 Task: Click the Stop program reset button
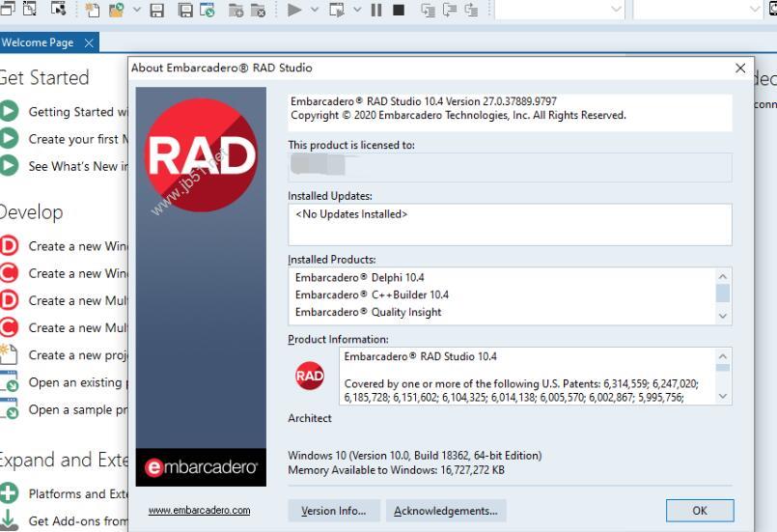click(x=399, y=10)
